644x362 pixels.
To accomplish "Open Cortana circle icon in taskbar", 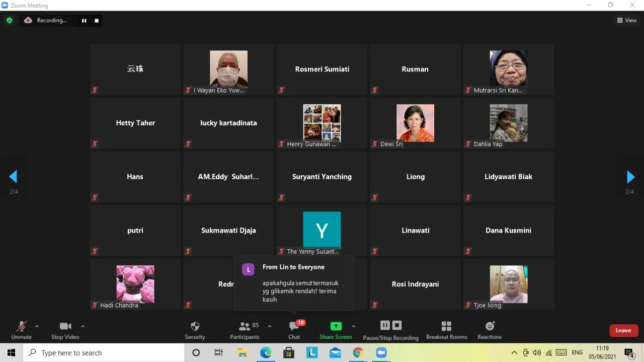I will coord(196,353).
